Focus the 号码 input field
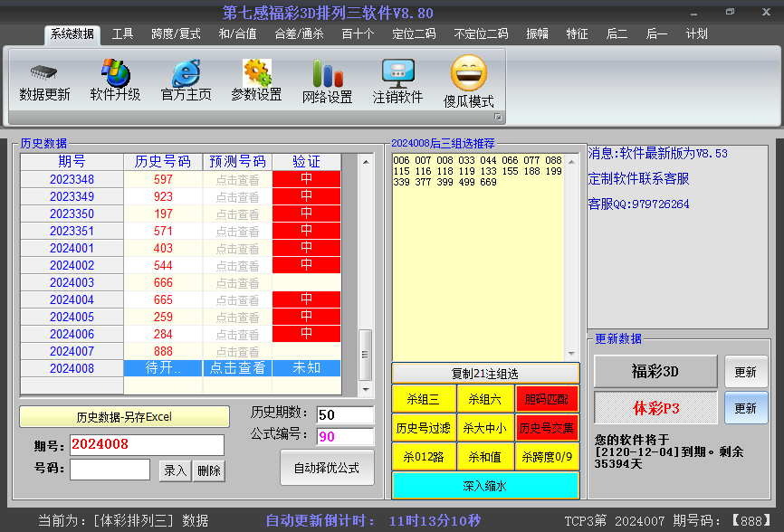 click(110, 469)
